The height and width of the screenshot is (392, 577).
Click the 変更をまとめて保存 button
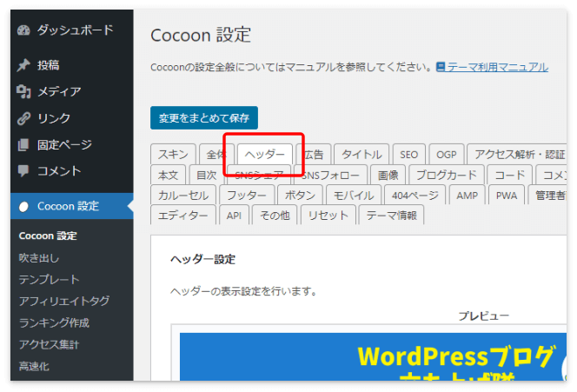[204, 118]
